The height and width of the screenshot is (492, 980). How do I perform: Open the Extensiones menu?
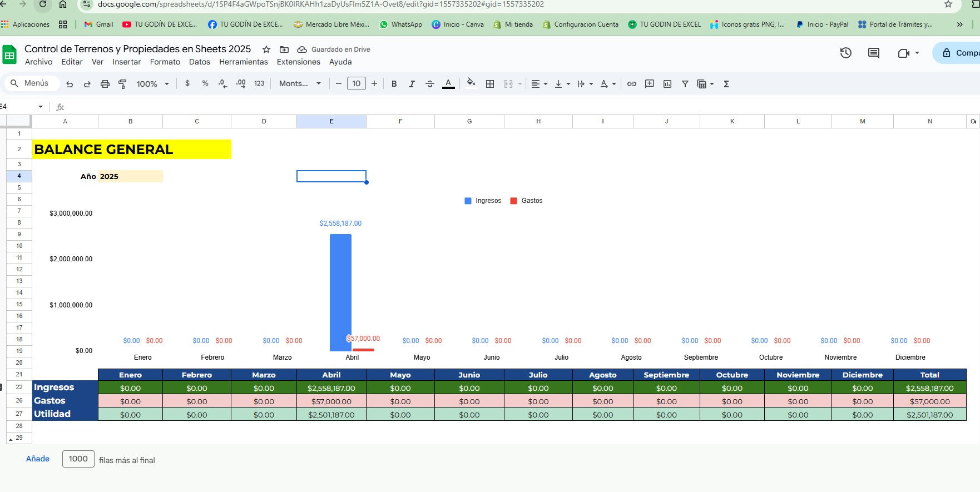click(299, 62)
